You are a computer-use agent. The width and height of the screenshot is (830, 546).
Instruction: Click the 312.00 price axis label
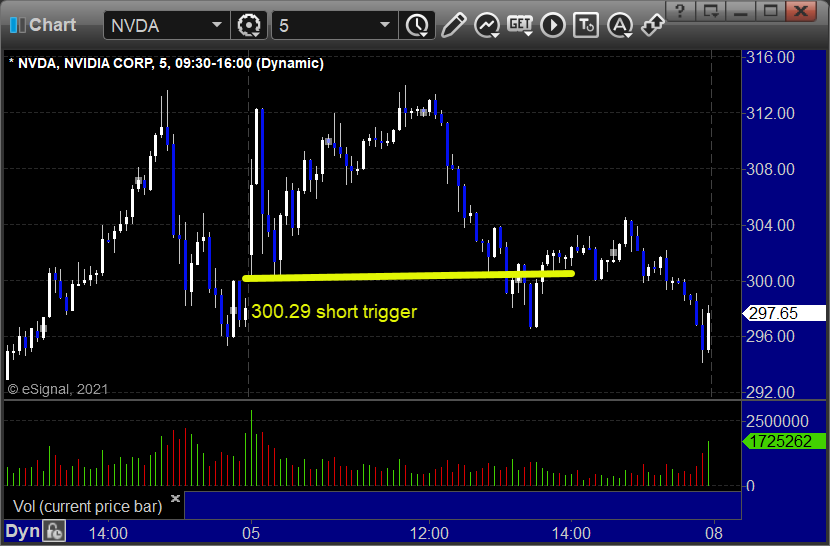click(x=770, y=113)
